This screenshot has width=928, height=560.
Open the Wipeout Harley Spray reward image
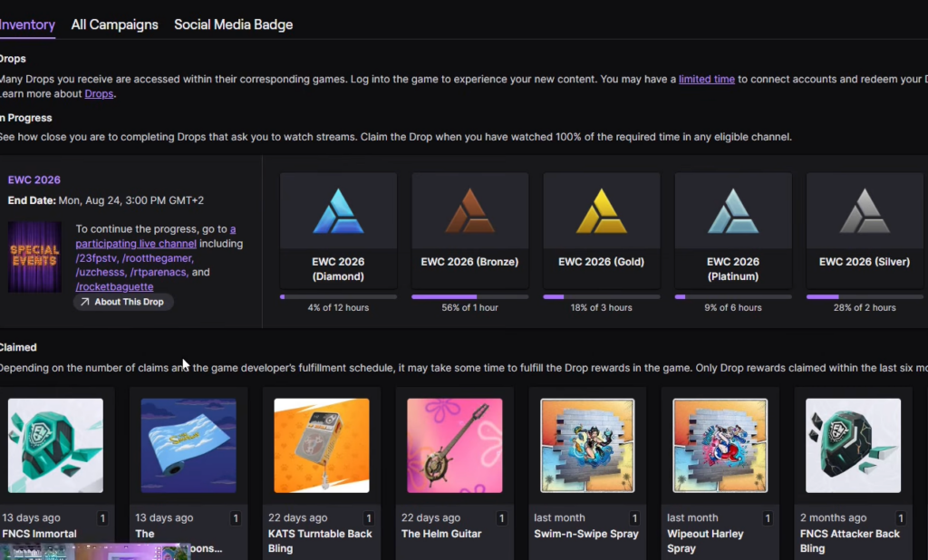click(x=720, y=445)
